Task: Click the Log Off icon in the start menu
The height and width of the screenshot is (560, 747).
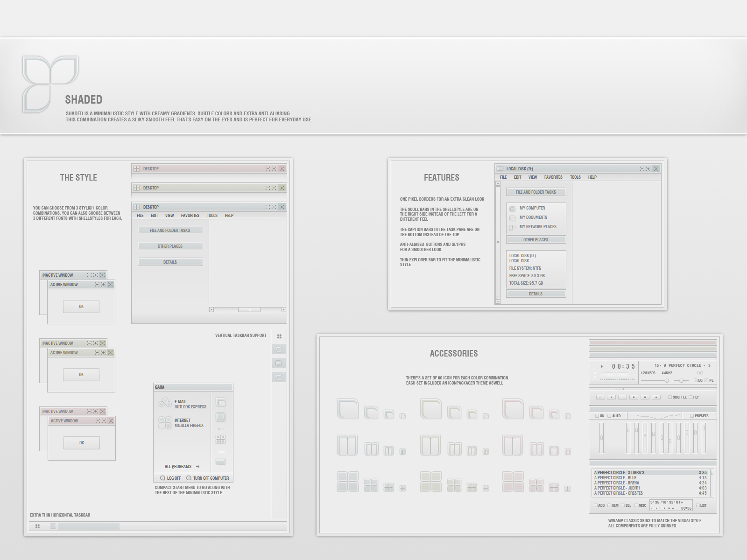Action: (162, 478)
